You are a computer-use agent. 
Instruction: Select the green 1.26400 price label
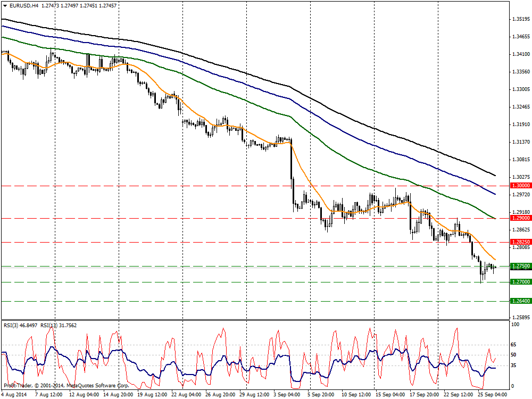(x=519, y=301)
